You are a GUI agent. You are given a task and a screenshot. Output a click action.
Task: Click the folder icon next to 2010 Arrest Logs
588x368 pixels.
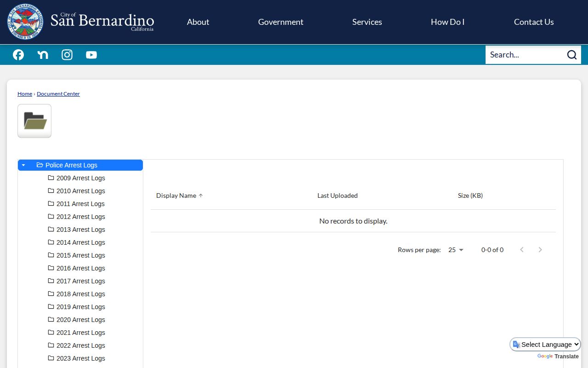[x=51, y=190]
